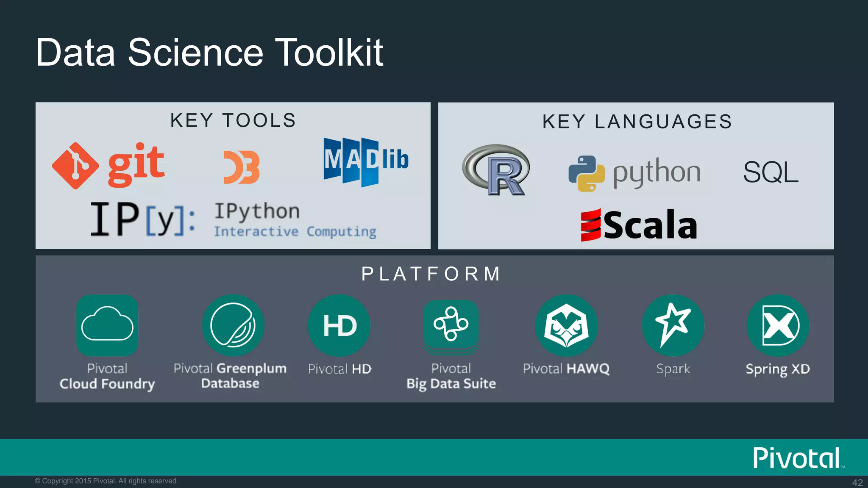Click the Pivotal Greenplum Database label

[x=230, y=375]
